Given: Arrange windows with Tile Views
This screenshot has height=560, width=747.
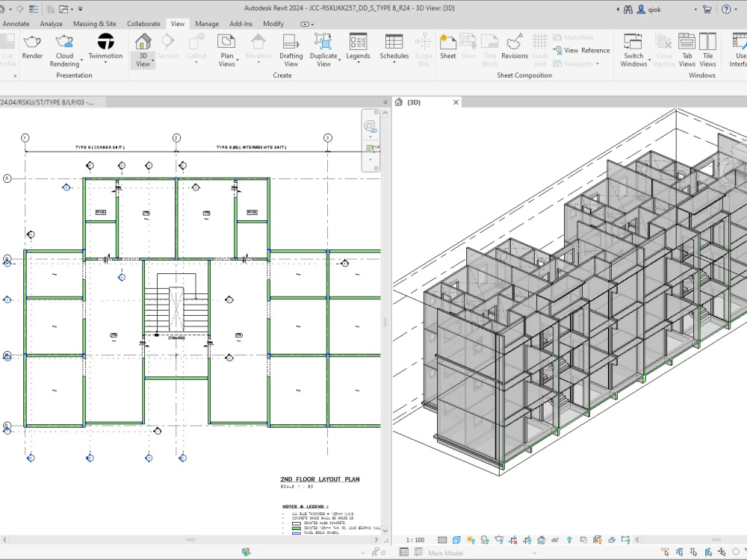Looking at the screenshot, I should tap(708, 51).
